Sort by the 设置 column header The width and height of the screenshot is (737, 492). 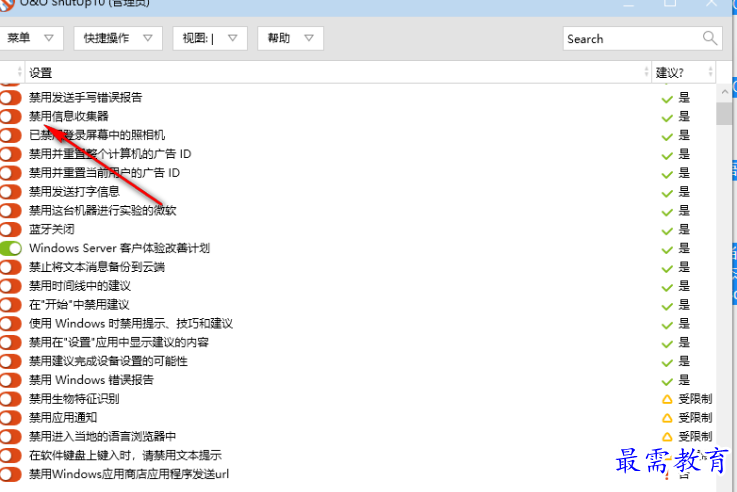coord(338,72)
